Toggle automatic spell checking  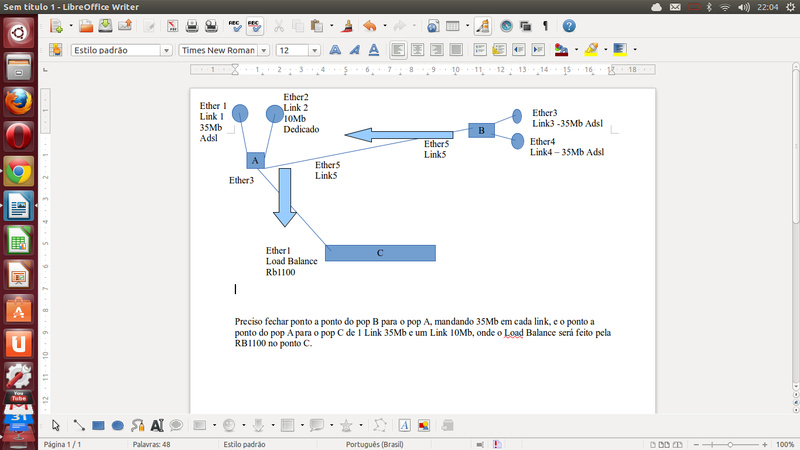pyautogui.click(x=255, y=26)
